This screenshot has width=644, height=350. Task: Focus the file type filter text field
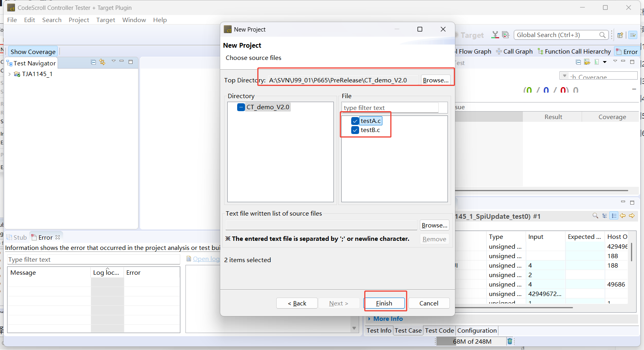390,108
